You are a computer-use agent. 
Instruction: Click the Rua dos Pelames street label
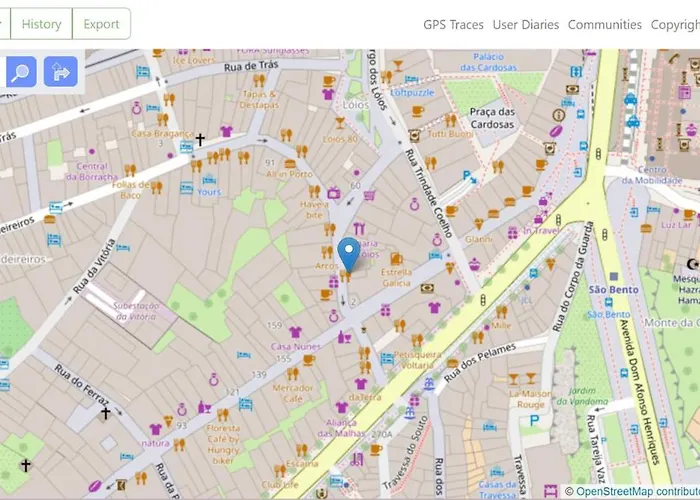480,362
